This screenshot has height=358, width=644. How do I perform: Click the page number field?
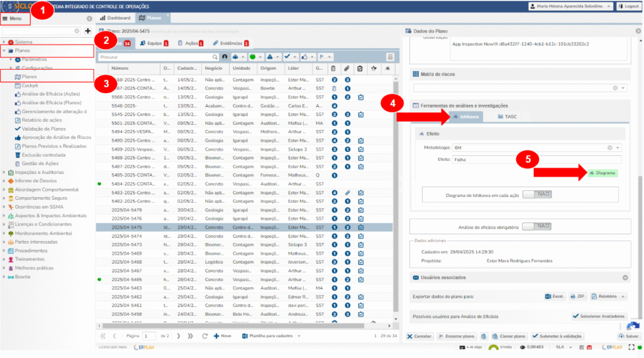tap(148, 336)
